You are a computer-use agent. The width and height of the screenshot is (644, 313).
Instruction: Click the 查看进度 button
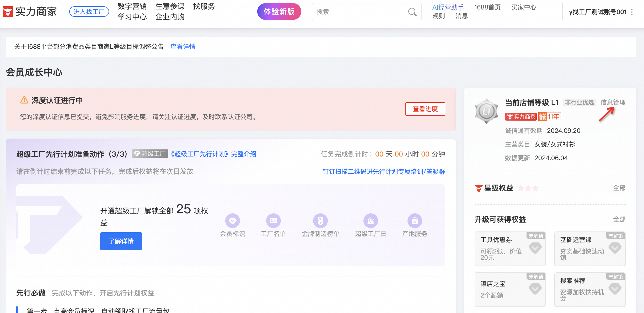(x=425, y=109)
